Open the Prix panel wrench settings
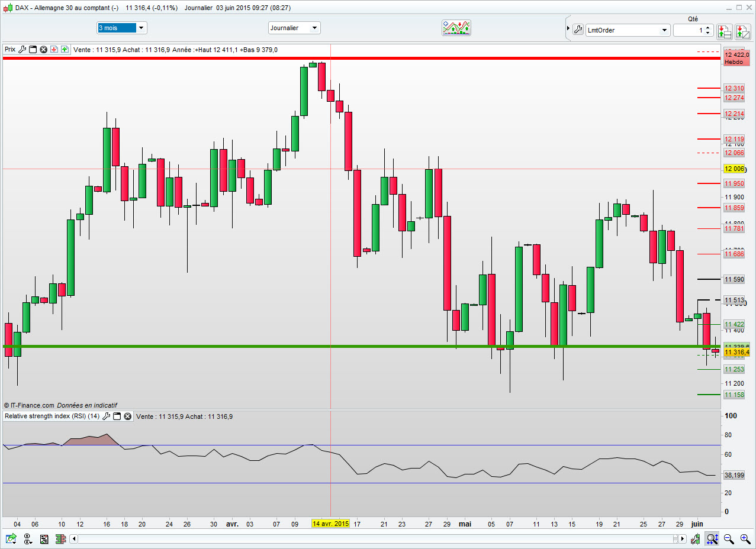The width and height of the screenshot is (756, 549). click(22, 50)
